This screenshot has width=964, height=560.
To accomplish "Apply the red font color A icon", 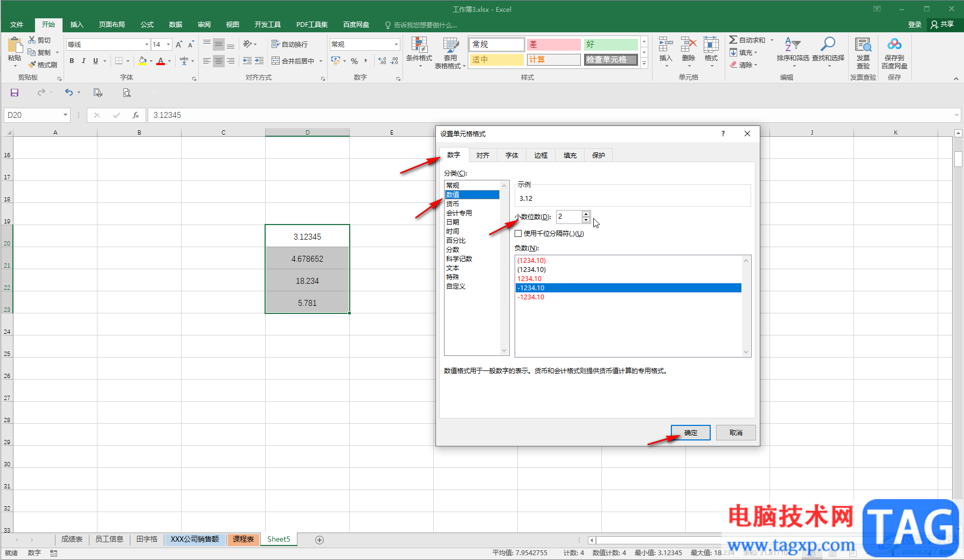I will click(161, 61).
